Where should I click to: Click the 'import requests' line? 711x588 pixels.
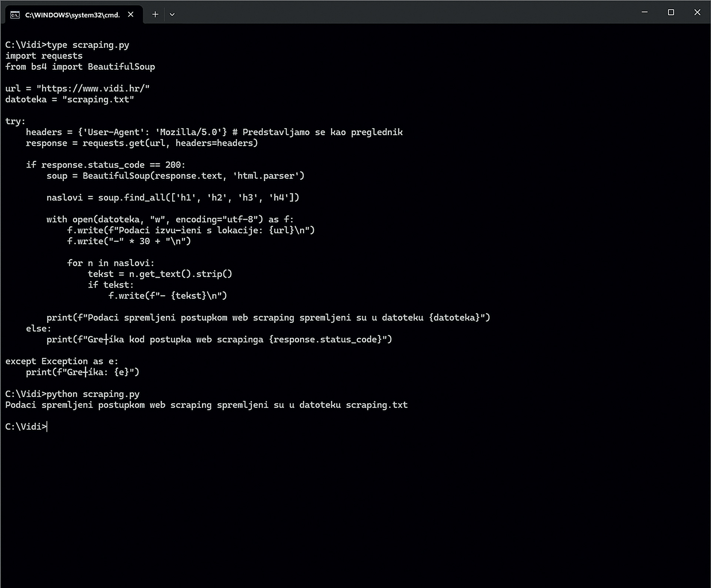44,56
